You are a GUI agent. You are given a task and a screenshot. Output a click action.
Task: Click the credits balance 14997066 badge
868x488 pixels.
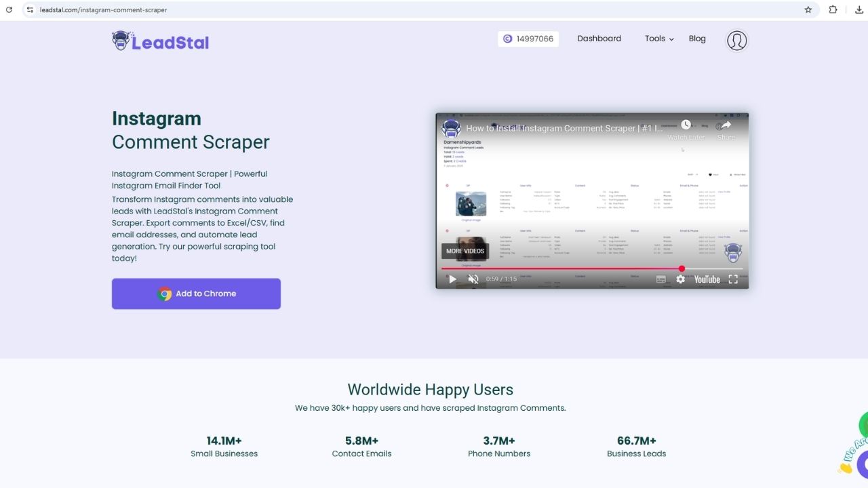click(x=528, y=39)
